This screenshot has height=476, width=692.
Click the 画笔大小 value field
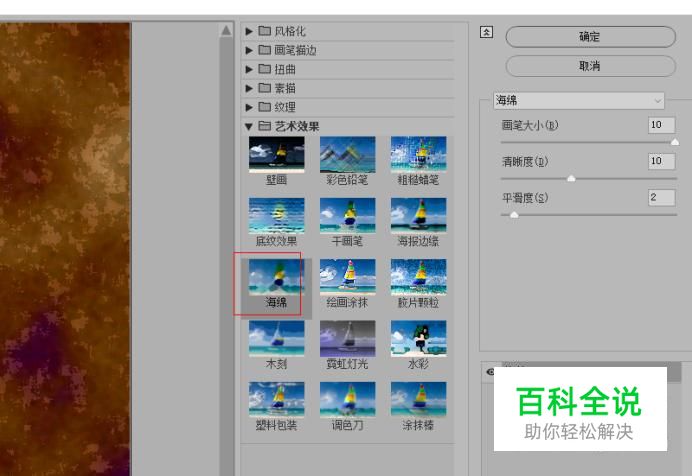[x=661, y=125]
